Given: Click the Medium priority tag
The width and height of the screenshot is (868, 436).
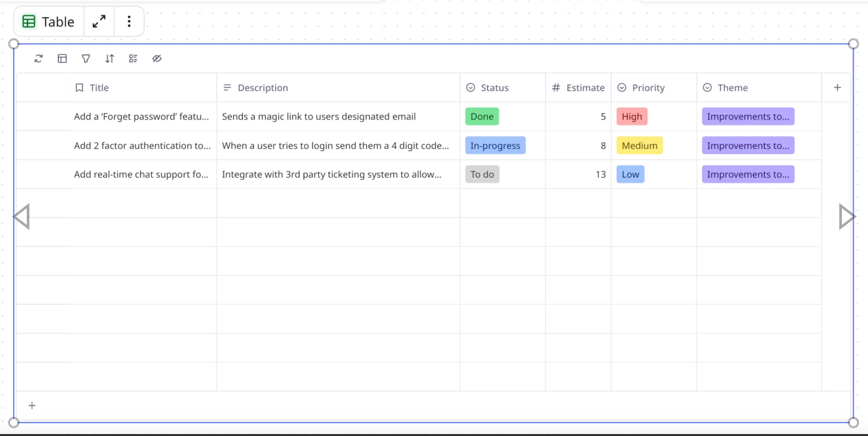Looking at the screenshot, I should (x=639, y=145).
